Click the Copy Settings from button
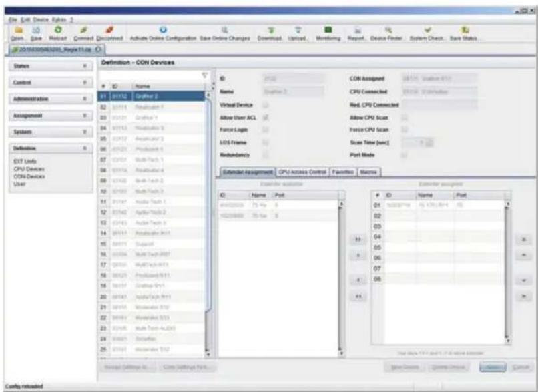This screenshot has height=392, width=538. (187, 367)
